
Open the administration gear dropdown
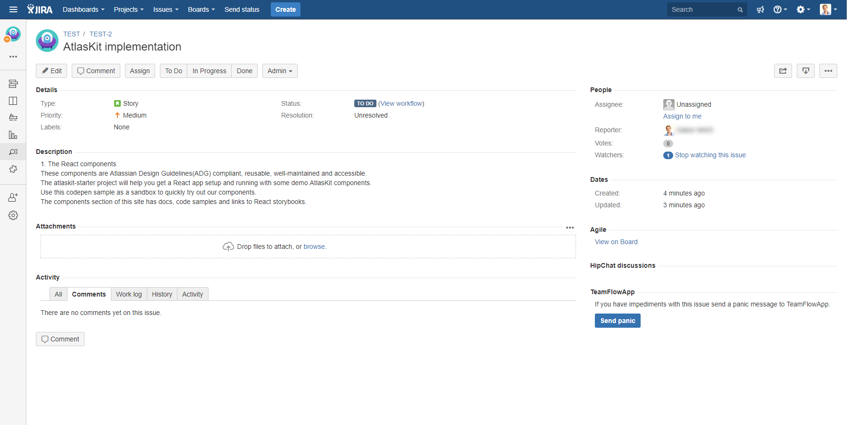pos(803,9)
